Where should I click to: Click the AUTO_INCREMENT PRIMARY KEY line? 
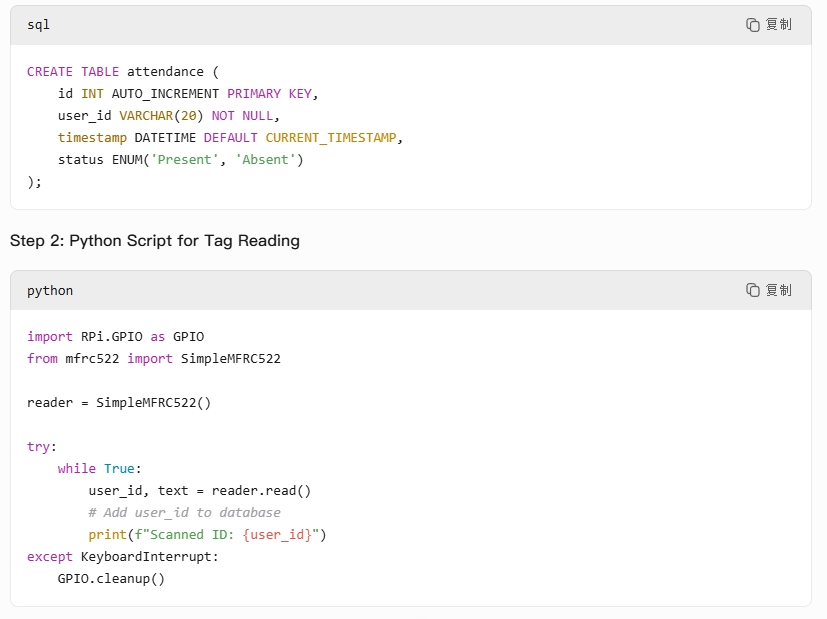pyautogui.click(x=188, y=94)
